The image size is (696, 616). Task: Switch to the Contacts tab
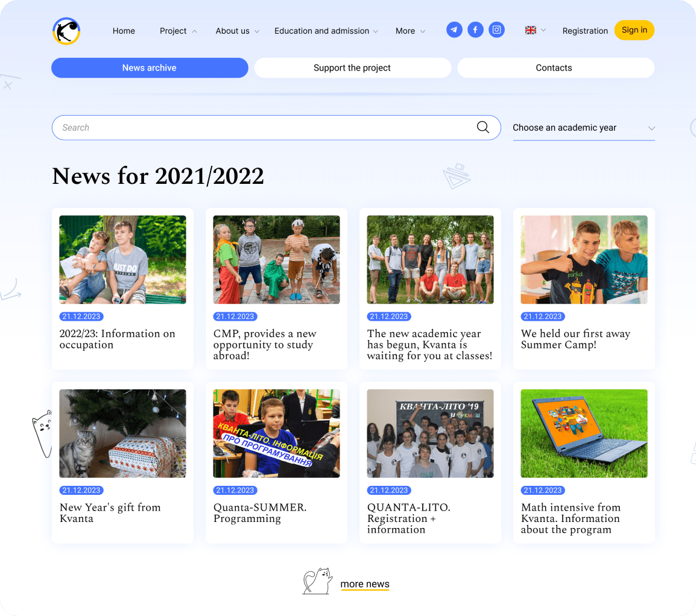point(554,68)
